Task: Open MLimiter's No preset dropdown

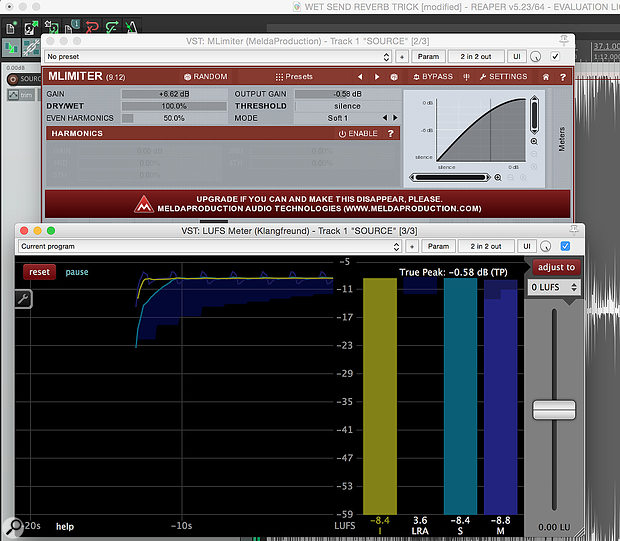Action: coord(217,57)
